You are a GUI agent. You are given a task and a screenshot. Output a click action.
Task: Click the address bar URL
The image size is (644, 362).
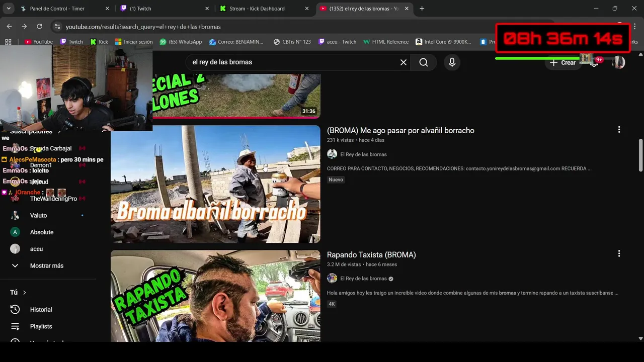pyautogui.click(x=143, y=27)
